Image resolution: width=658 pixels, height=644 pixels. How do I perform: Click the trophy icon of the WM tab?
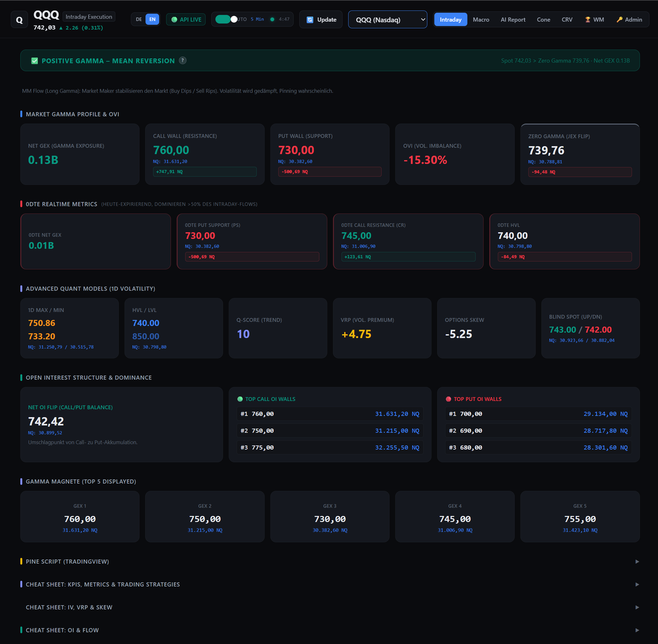[588, 20]
